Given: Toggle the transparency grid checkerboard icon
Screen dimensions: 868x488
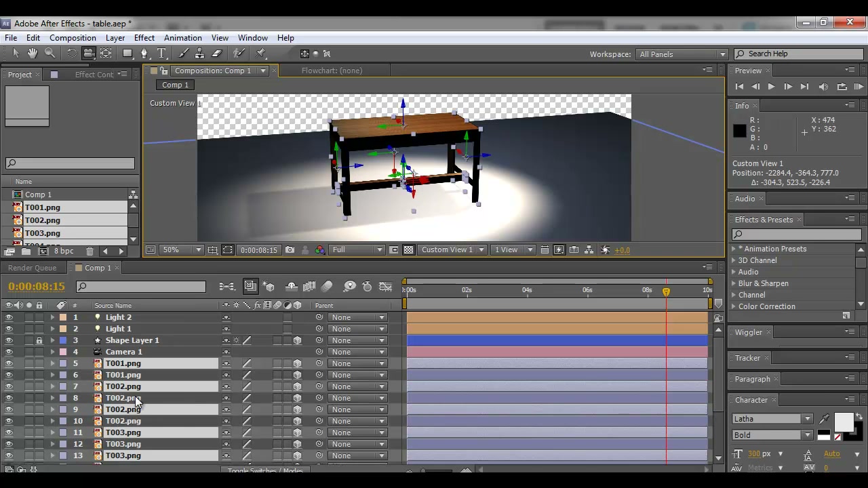Looking at the screenshot, I should coord(409,250).
